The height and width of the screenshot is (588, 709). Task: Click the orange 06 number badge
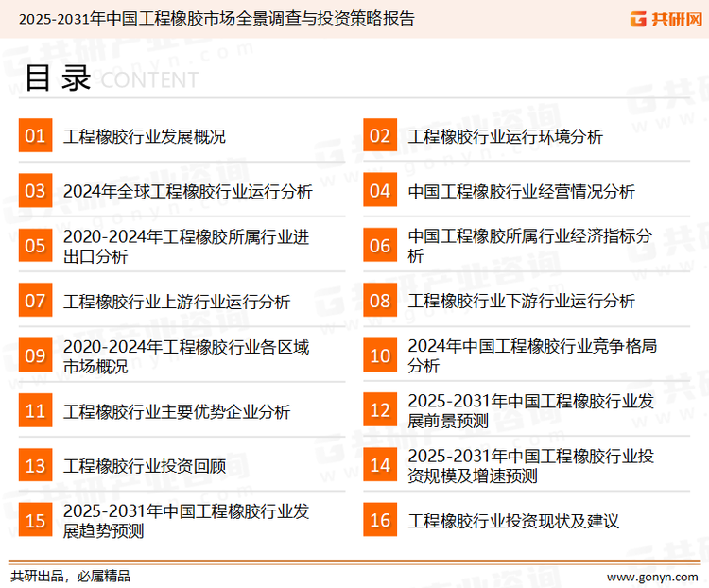pos(380,245)
